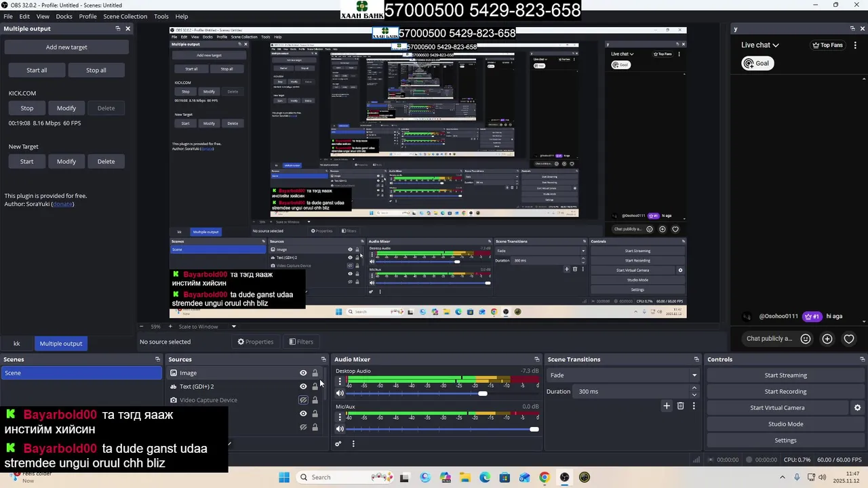Viewport: 868px width, 488px height.
Task: Click Start all button
Action: click(37, 70)
